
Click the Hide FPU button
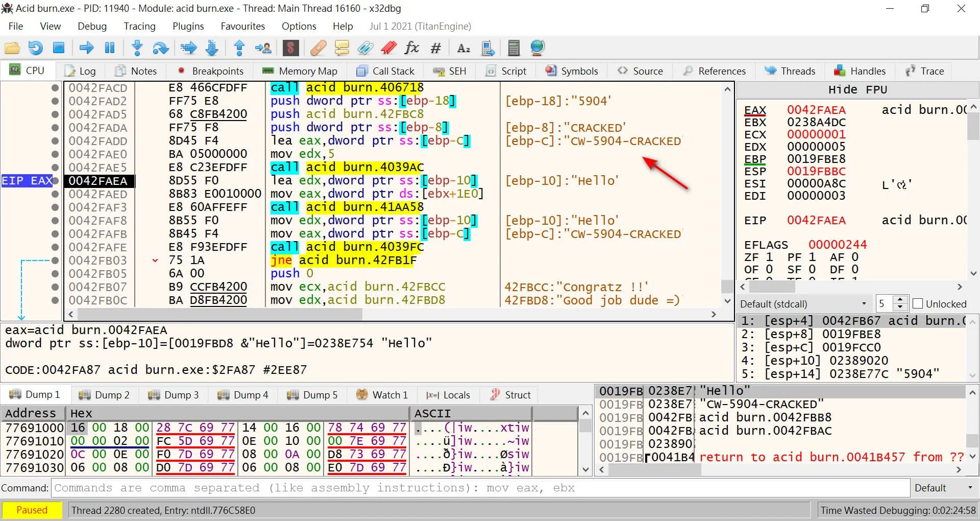857,90
